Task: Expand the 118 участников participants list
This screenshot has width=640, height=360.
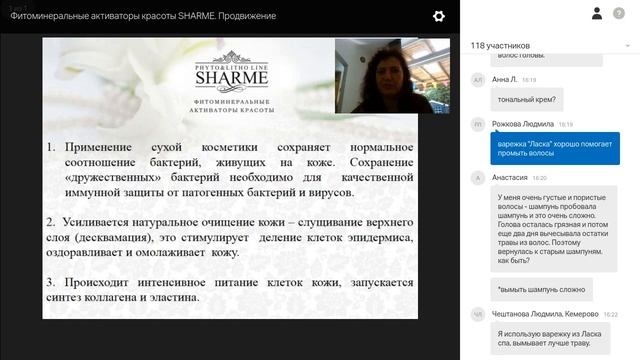Action: [x=628, y=46]
